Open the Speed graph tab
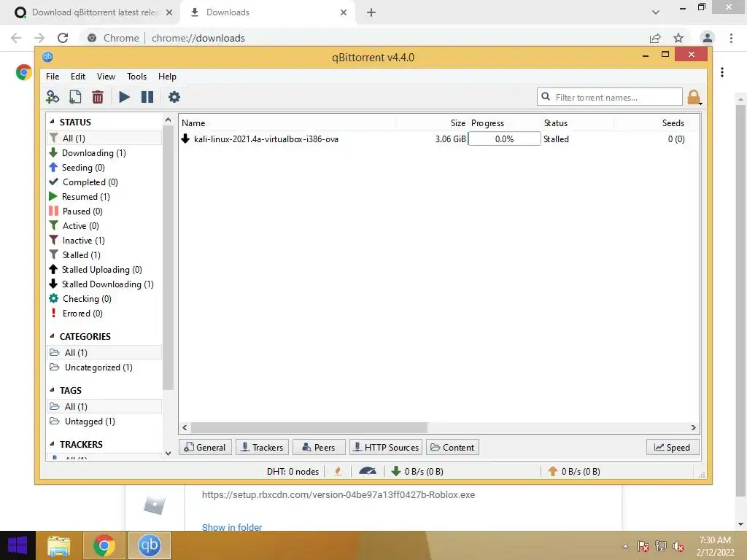The image size is (747, 560). pyautogui.click(x=673, y=447)
